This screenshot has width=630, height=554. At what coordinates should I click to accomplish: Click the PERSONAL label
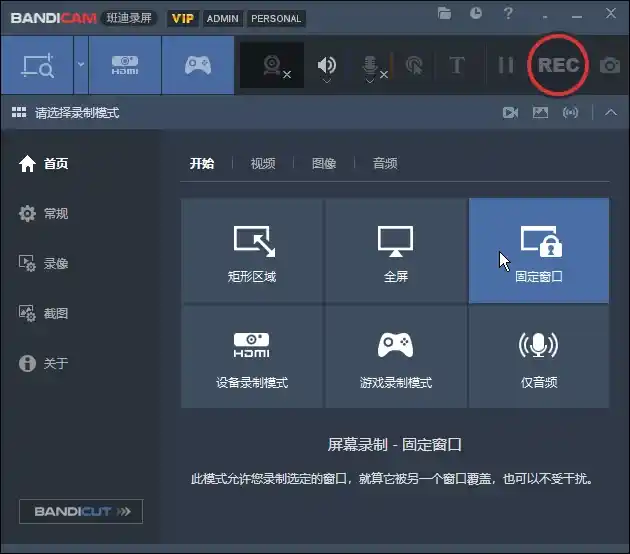pyautogui.click(x=276, y=18)
